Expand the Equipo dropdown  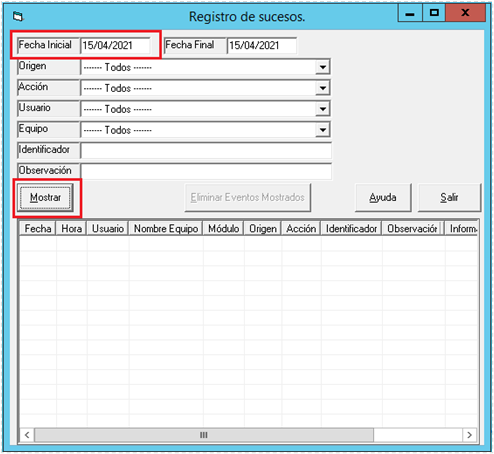[x=322, y=130]
